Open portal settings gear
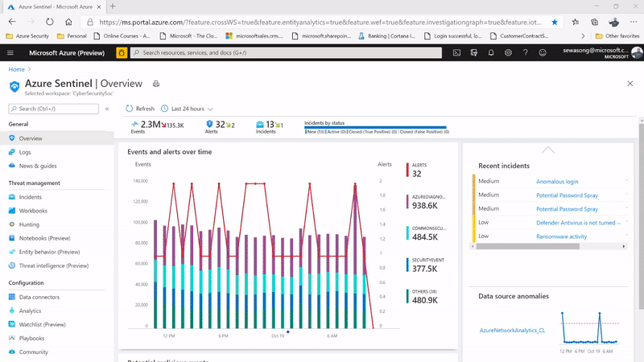Image resolution: width=644 pixels, height=362 pixels. 508,53
